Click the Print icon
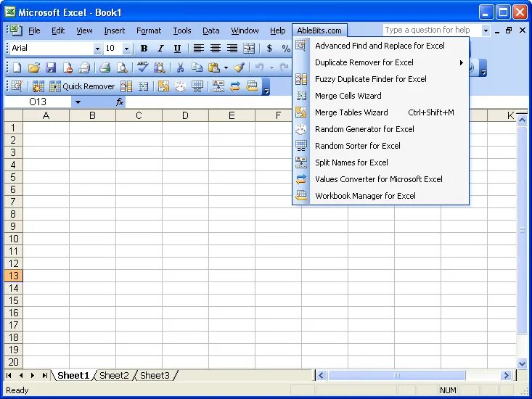Viewport: 532px width, 399px height. [x=105, y=67]
